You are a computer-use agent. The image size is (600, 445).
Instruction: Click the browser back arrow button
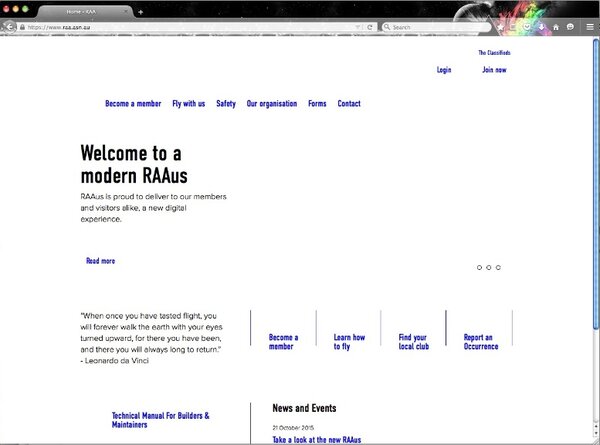tap(10, 27)
